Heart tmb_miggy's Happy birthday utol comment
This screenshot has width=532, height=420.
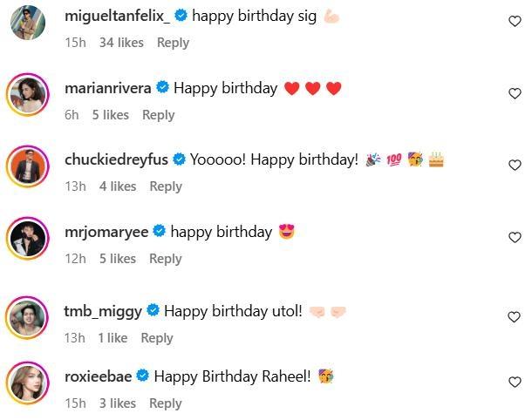tap(514, 317)
